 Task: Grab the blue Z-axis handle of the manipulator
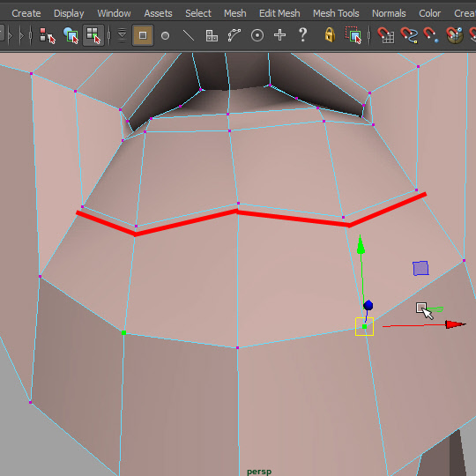368,305
